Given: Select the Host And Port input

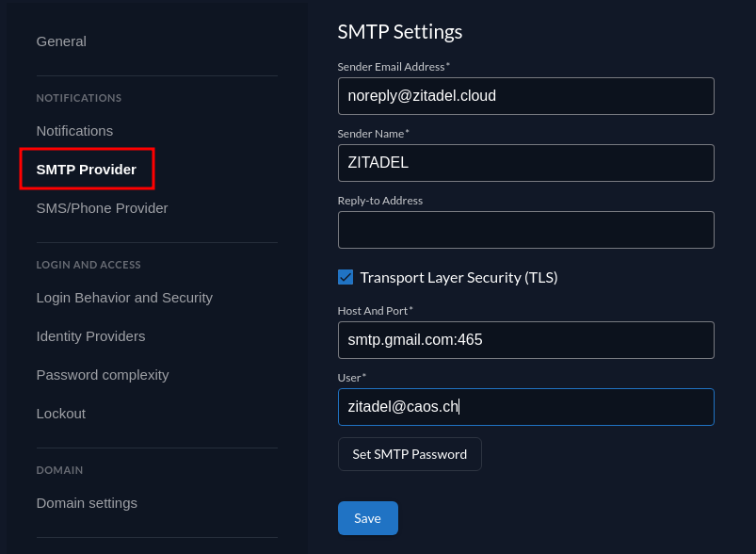Looking at the screenshot, I should 525,340.
